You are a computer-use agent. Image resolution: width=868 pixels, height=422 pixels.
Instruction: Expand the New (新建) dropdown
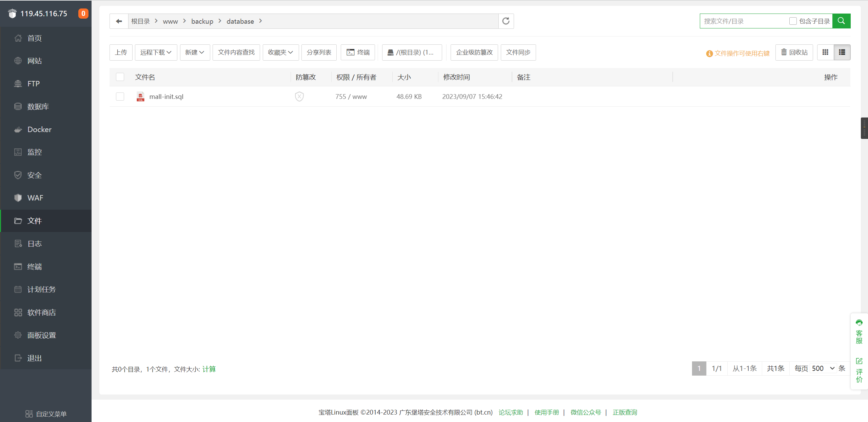[195, 52]
